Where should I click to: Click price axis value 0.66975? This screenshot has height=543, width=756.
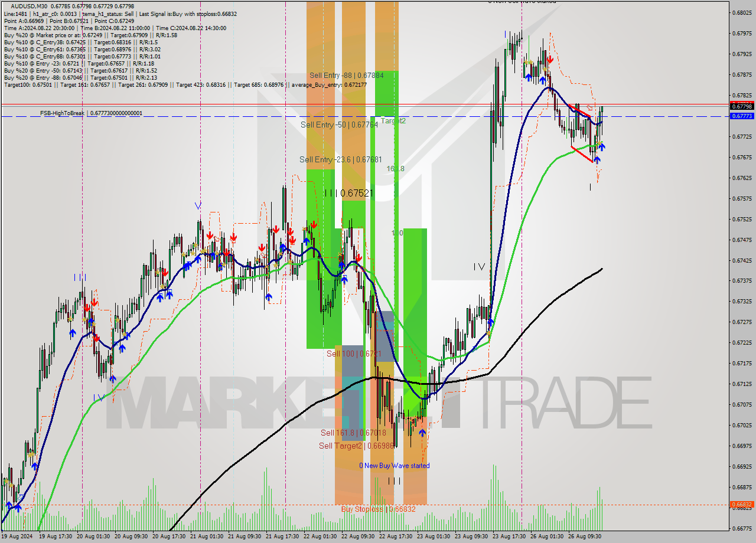(x=742, y=446)
